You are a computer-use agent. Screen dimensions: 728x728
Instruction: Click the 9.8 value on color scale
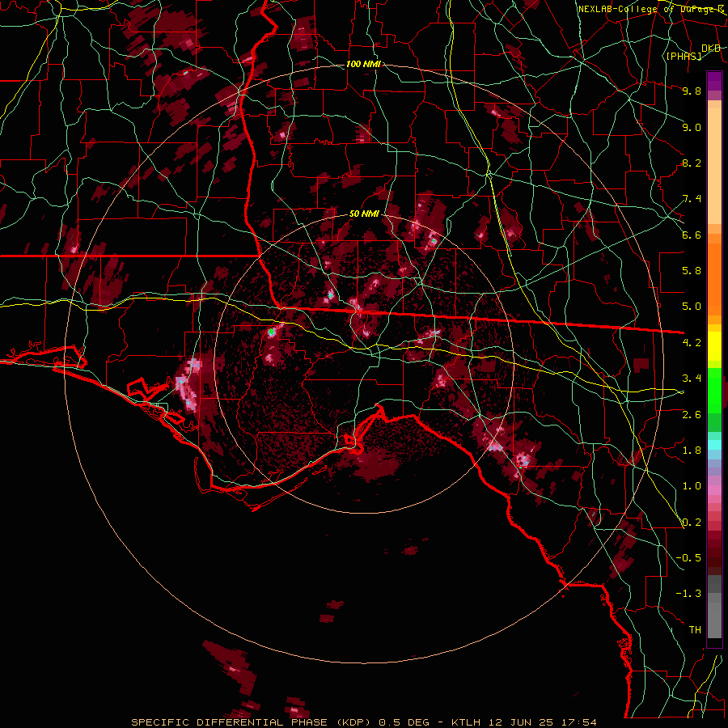pos(692,91)
